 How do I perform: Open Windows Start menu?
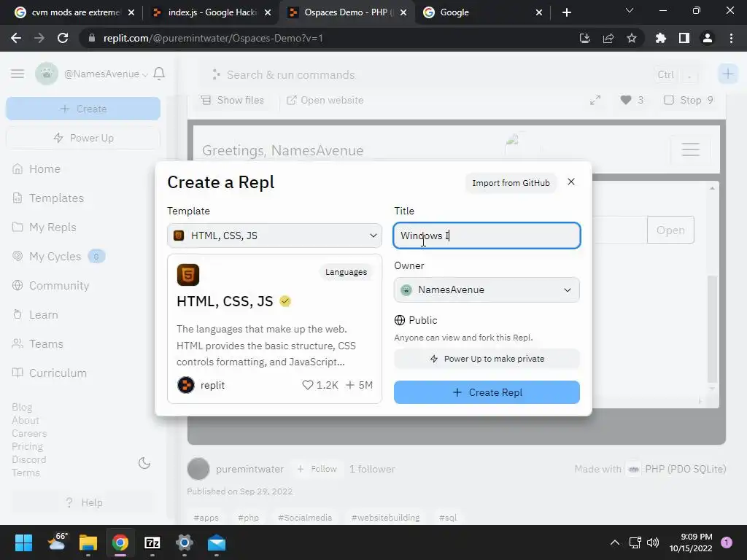click(x=23, y=542)
